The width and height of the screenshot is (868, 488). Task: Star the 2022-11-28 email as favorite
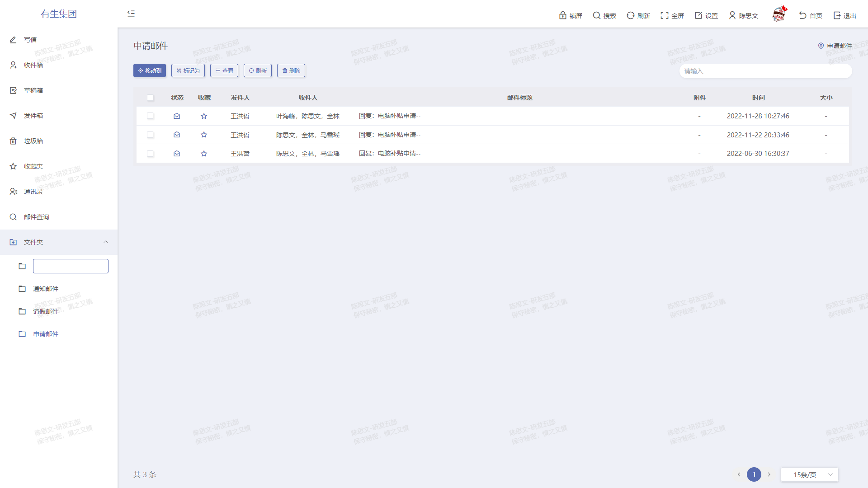point(204,116)
